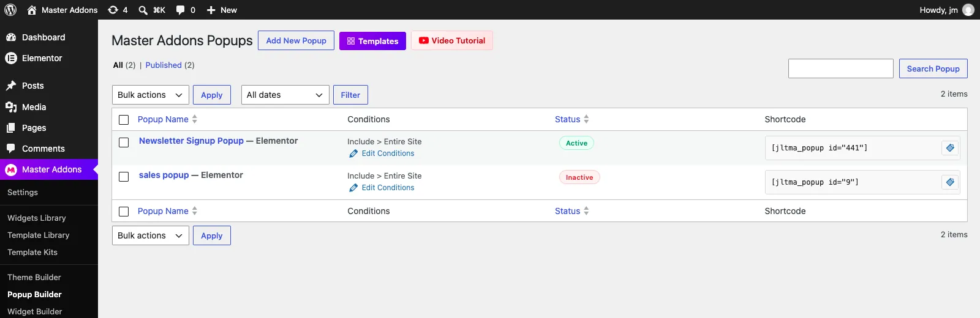980x318 pixels.
Task: Tick the select-all checkbox in table footer
Action: pos(124,212)
